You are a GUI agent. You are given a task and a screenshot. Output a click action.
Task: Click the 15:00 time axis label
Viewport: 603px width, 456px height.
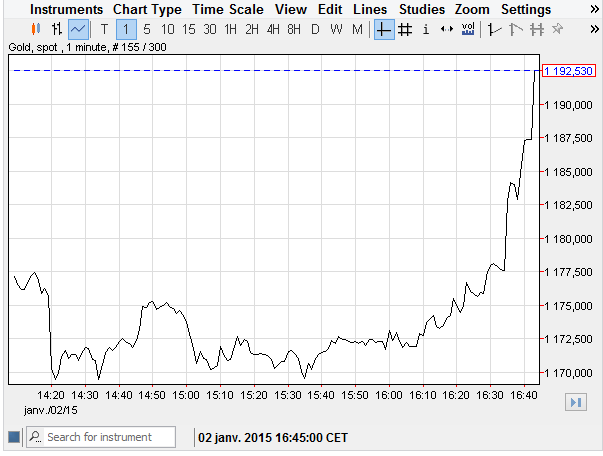[186, 395]
